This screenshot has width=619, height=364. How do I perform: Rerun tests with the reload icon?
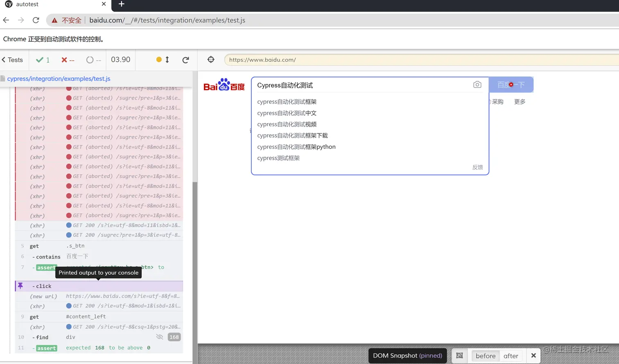pos(185,60)
